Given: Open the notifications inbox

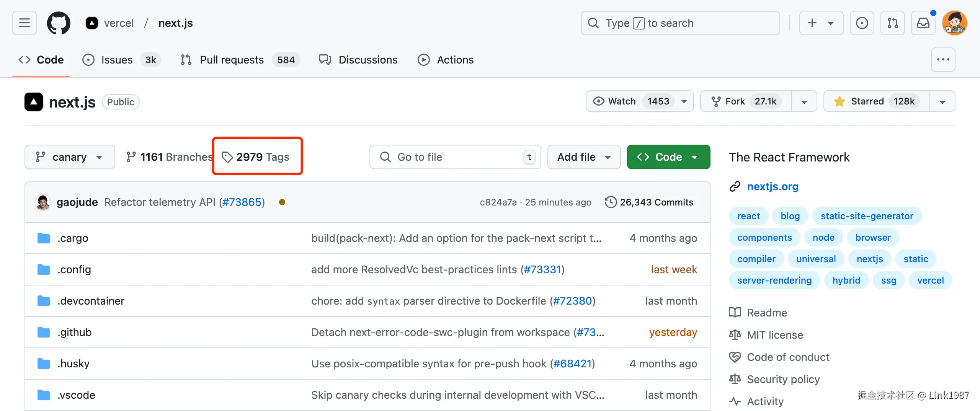Looking at the screenshot, I should click(923, 23).
